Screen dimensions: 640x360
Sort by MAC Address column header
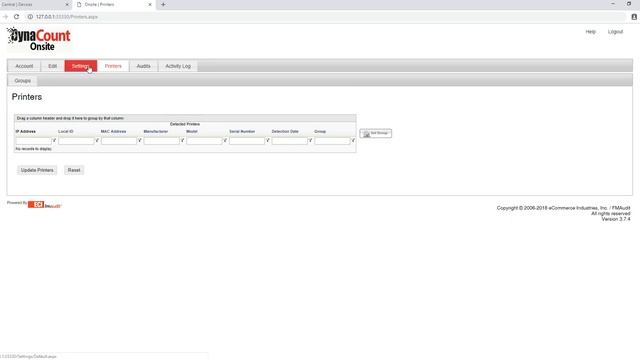click(x=113, y=131)
